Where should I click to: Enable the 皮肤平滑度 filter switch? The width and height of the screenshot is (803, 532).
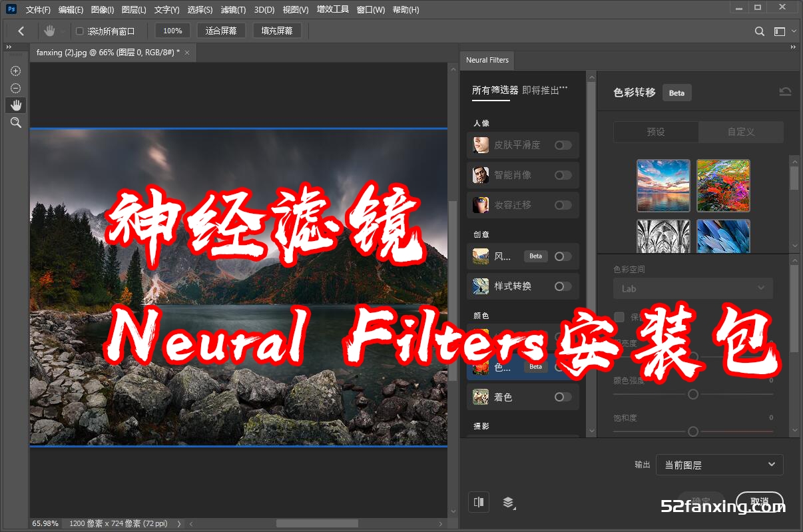pos(563,145)
